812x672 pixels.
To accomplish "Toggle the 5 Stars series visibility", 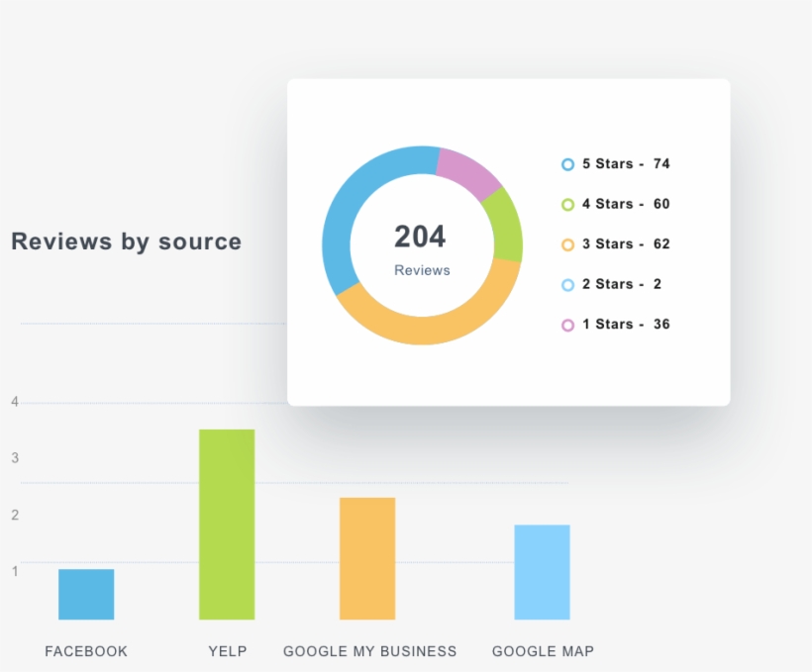I will click(x=614, y=164).
